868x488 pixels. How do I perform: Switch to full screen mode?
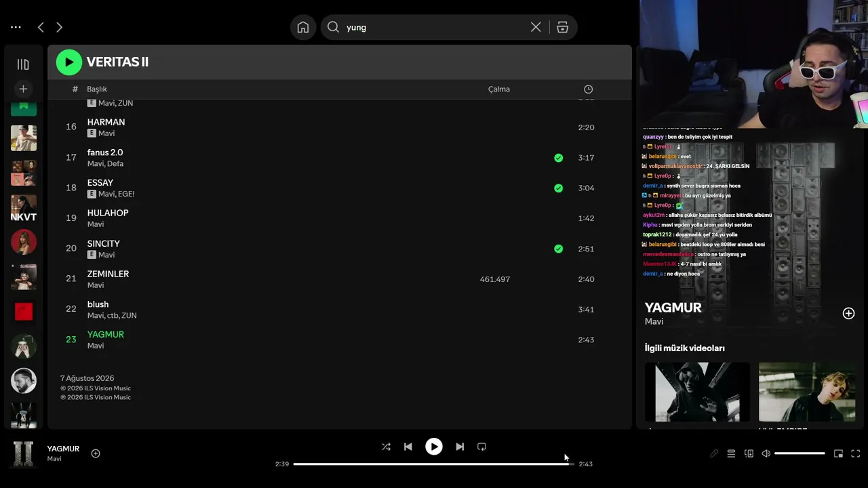[856, 453]
